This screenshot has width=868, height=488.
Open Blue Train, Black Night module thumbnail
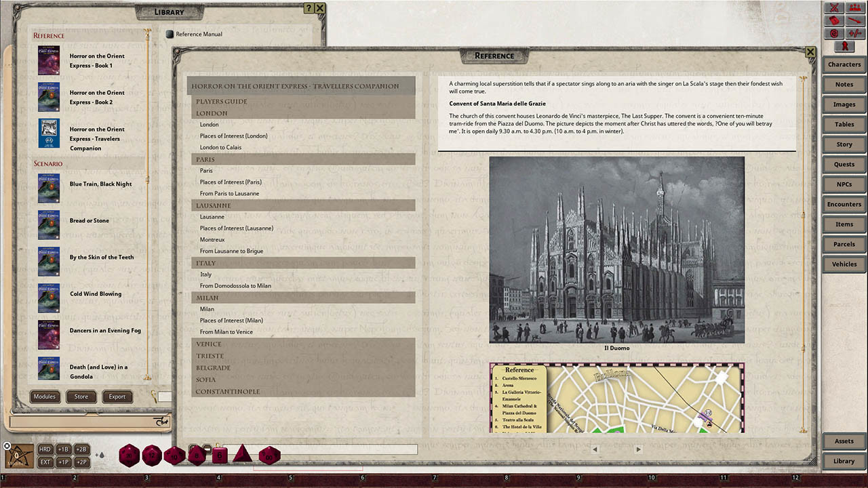[x=49, y=188]
